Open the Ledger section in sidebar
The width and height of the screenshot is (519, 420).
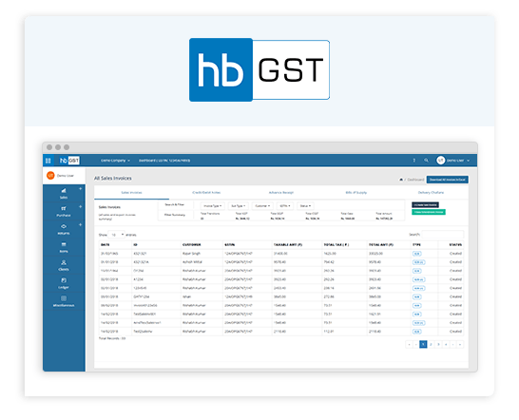[64, 283]
